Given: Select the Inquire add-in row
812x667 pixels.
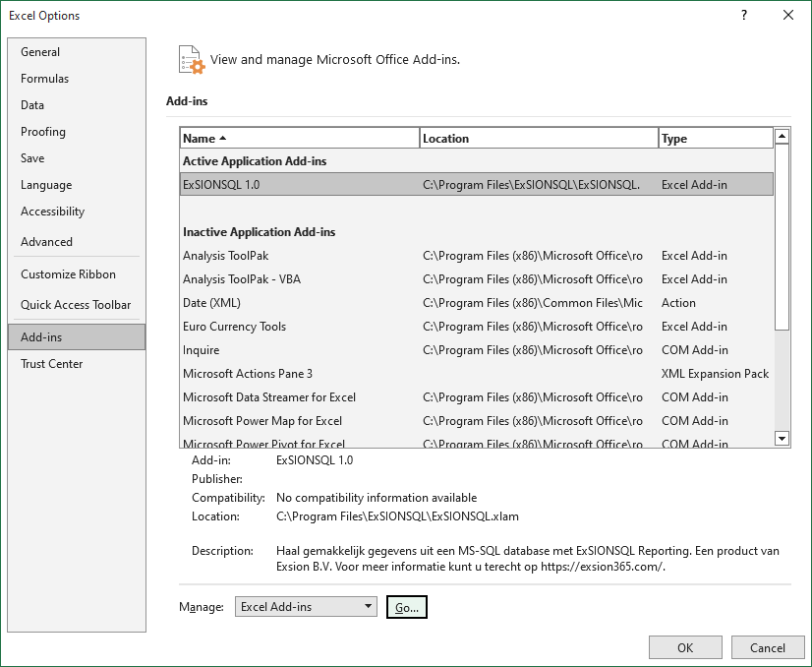Looking at the screenshot, I should click(x=477, y=350).
